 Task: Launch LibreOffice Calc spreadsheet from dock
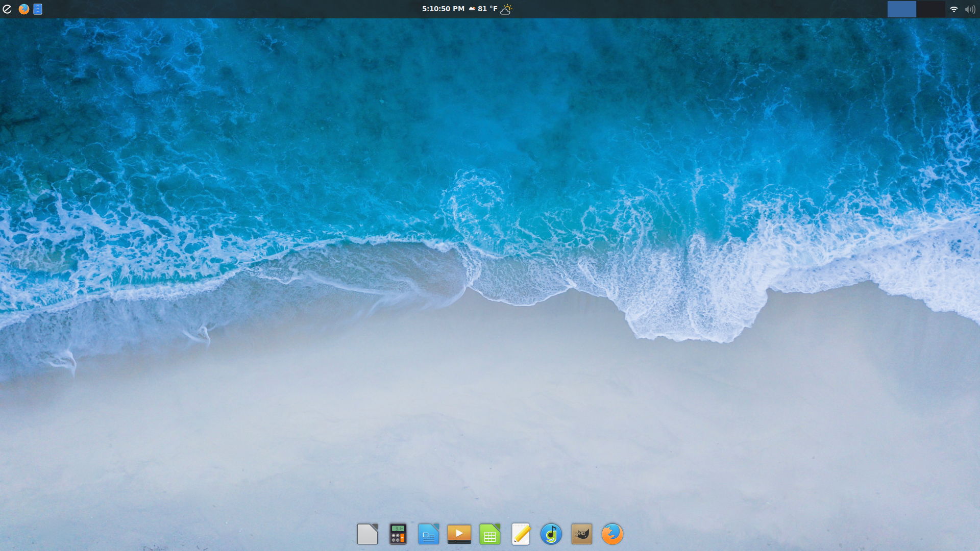pos(490,534)
